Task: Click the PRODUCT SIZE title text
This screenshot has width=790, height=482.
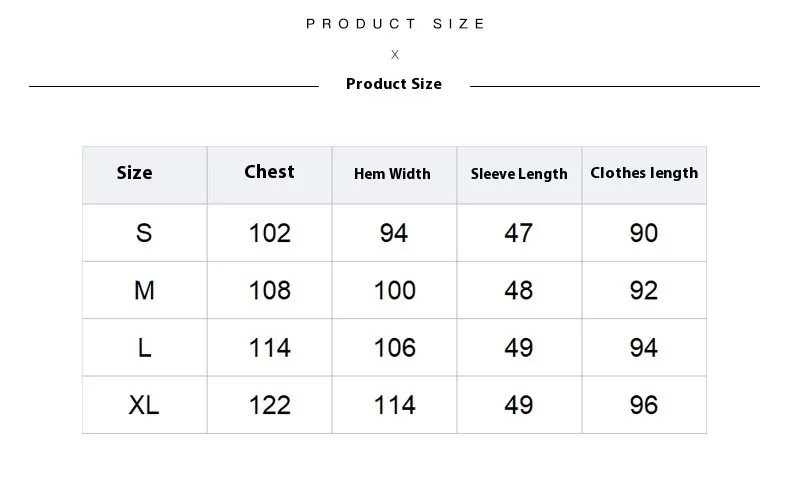Action: 396,24
